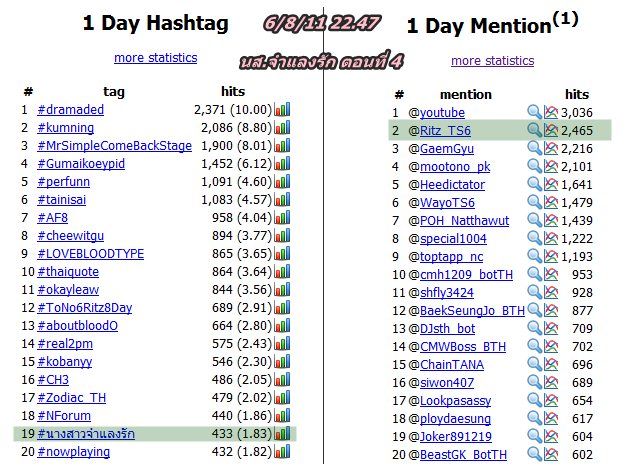The image size is (637, 472).
Task: Open bar chart icon for #dramaded
Action: (x=282, y=109)
